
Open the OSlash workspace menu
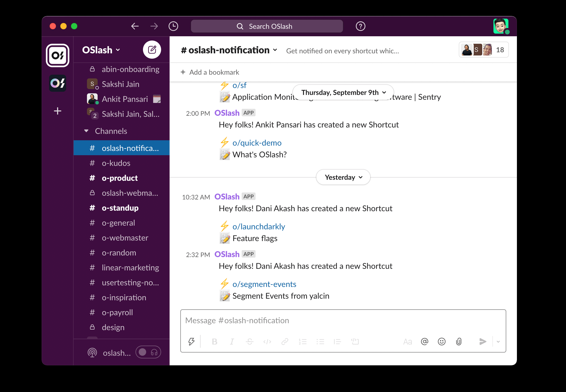coord(101,50)
